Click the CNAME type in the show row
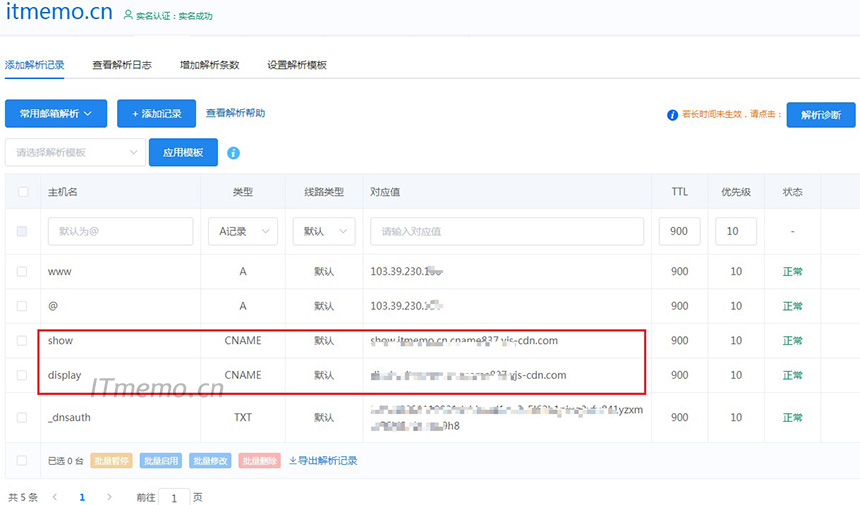This screenshot has height=505, width=860. pos(243,341)
